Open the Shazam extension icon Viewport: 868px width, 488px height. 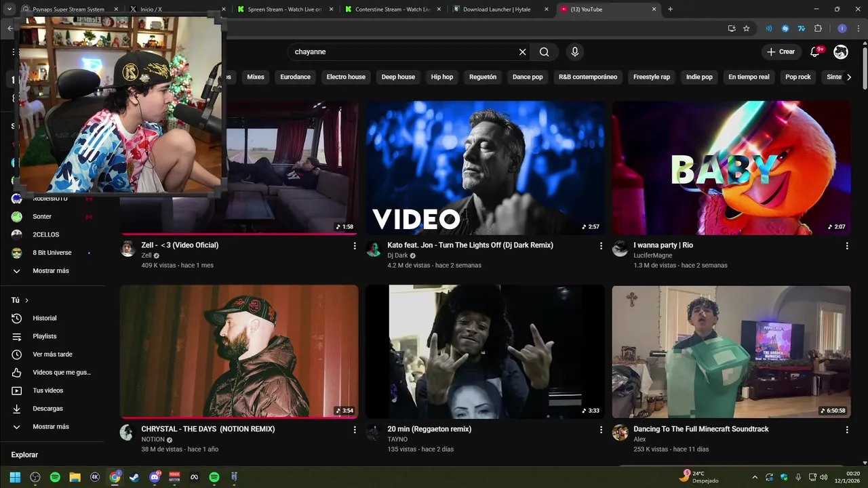coord(785,28)
